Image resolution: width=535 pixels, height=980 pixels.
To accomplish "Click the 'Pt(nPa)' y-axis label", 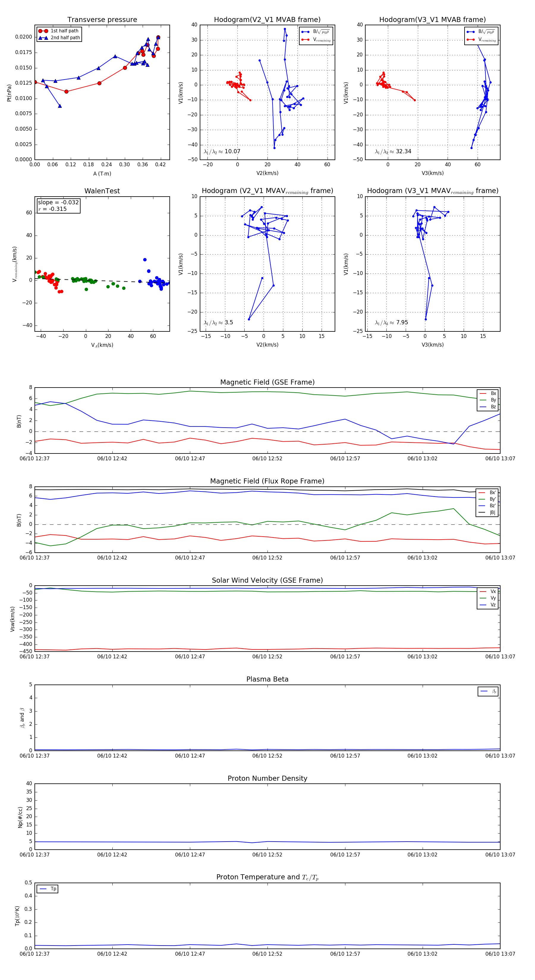I will (x=9, y=93).
